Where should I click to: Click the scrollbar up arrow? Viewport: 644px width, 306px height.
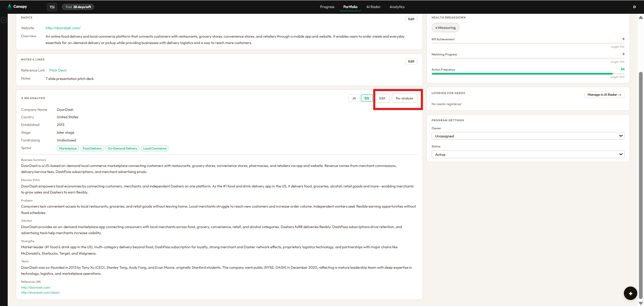641,17
